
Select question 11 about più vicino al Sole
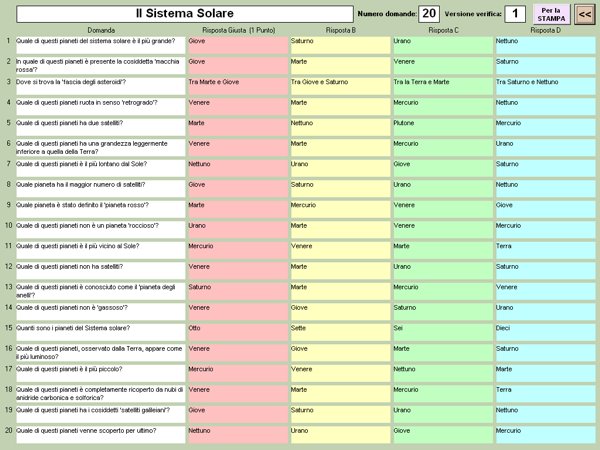[x=101, y=250]
